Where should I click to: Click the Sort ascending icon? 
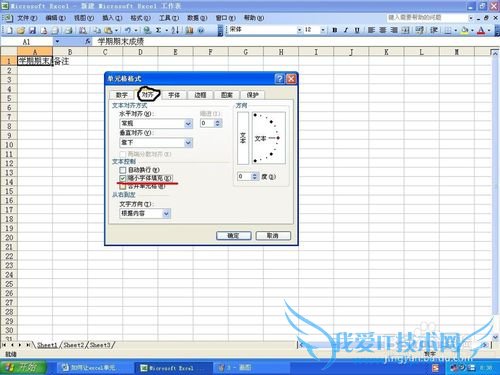click(x=175, y=30)
